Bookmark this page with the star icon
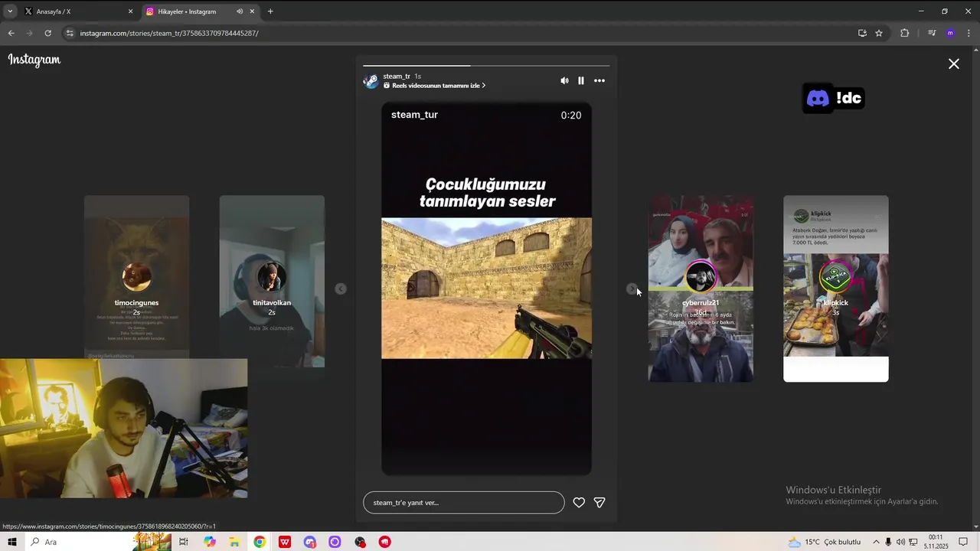The height and width of the screenshot is (551, 980). click(879, 33)
